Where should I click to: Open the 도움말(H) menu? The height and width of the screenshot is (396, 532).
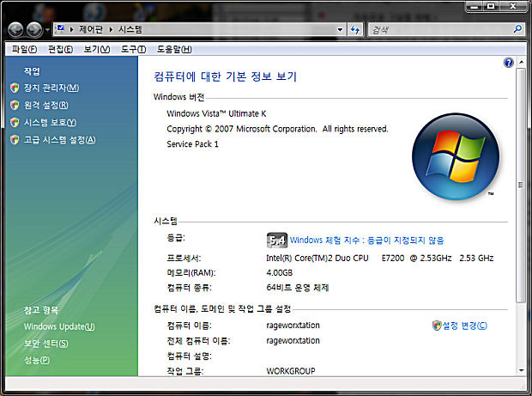click(x=174, y=49)
